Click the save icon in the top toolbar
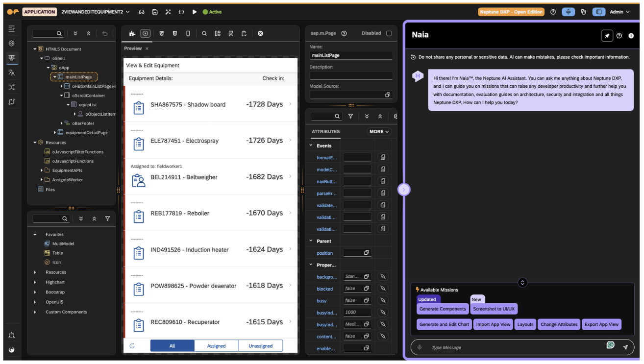The height and width of the screenshot is (364, 644). (x=155, y=12)
